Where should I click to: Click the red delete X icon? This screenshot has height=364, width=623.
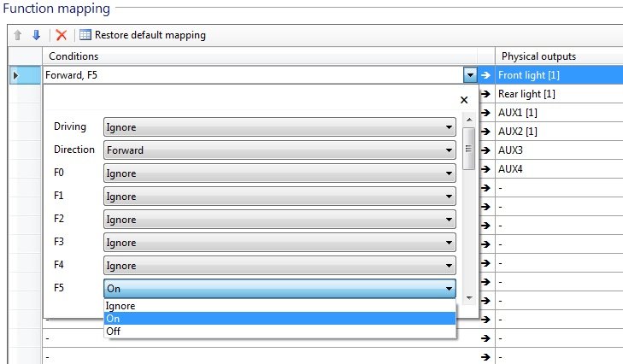(x=62, y=35)
